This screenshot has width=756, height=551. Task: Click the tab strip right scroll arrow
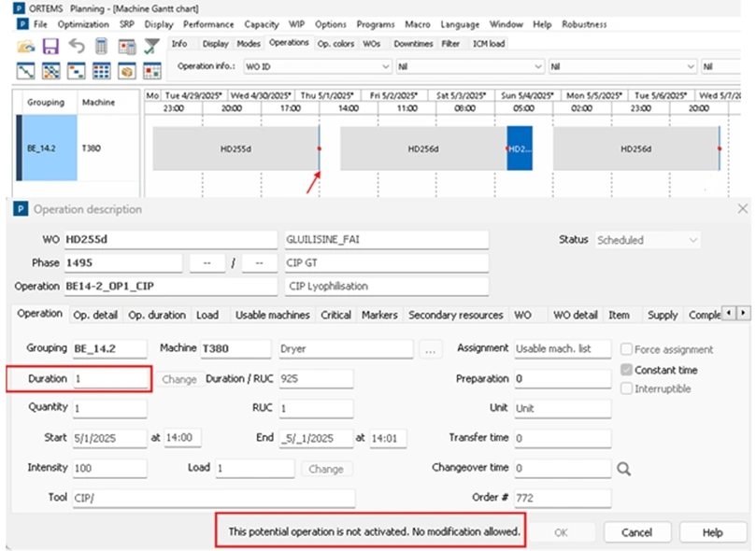[x=743, y=313]
